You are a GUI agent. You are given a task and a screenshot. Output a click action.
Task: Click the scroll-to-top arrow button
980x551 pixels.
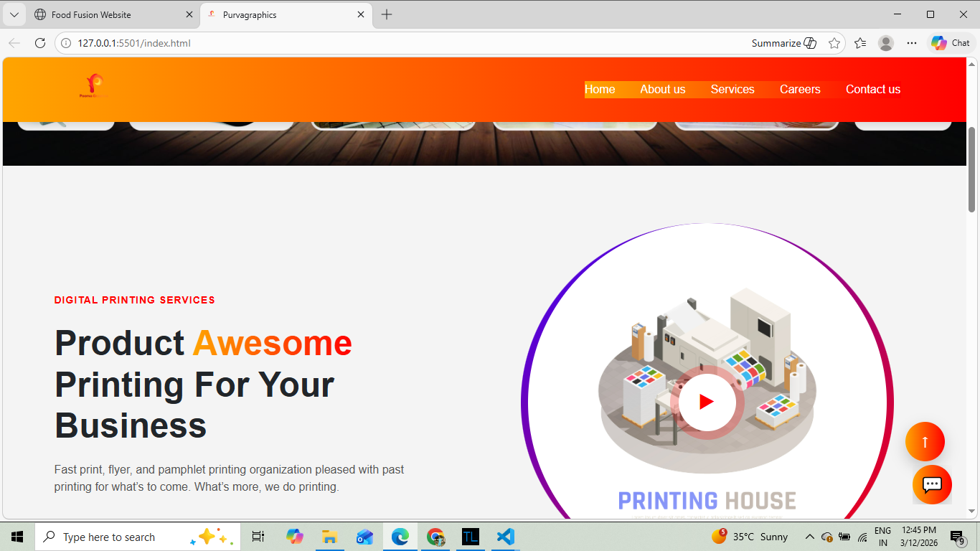(x=925, y=442)
